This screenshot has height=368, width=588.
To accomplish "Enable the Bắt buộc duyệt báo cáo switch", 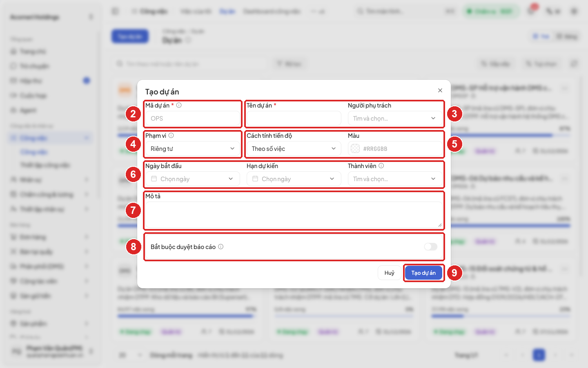I will pos(430,247).
